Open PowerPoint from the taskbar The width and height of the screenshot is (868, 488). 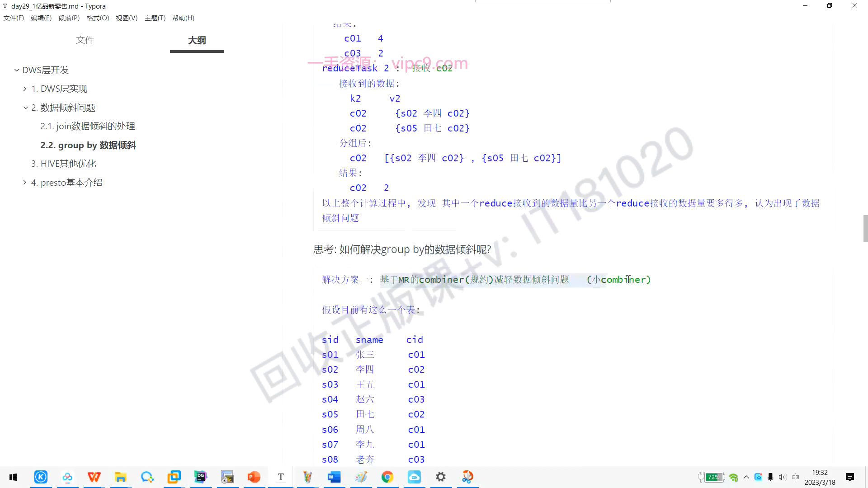click(x=254, y=477)
